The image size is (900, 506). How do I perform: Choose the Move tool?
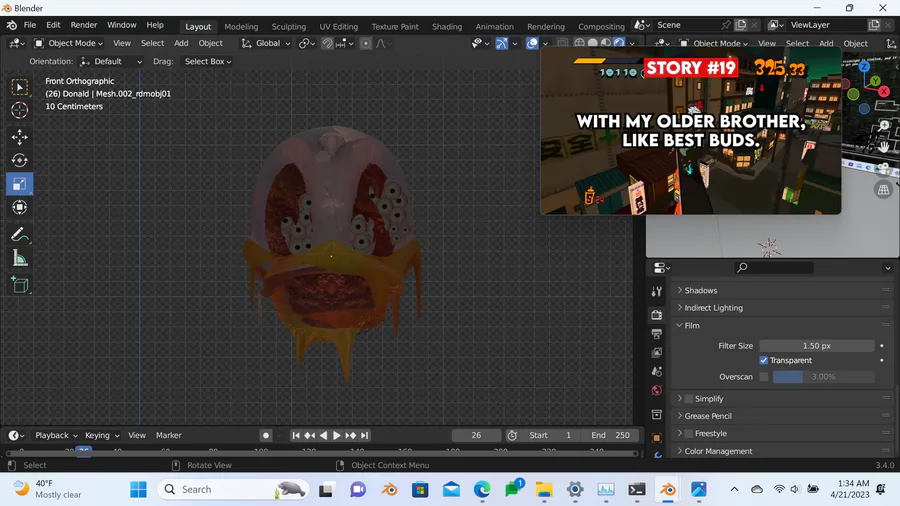point(20,137)
